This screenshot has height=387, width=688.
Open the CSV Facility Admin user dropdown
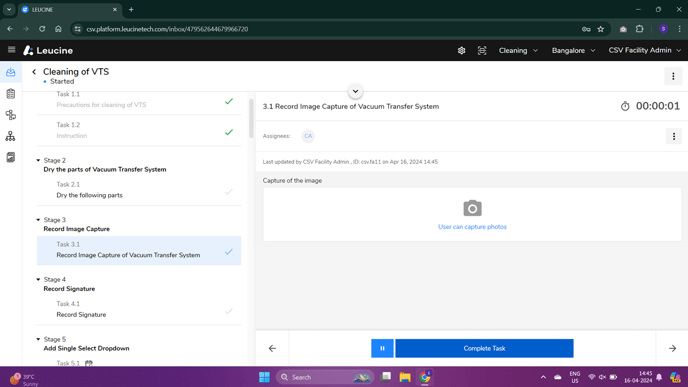click(644, 50)
